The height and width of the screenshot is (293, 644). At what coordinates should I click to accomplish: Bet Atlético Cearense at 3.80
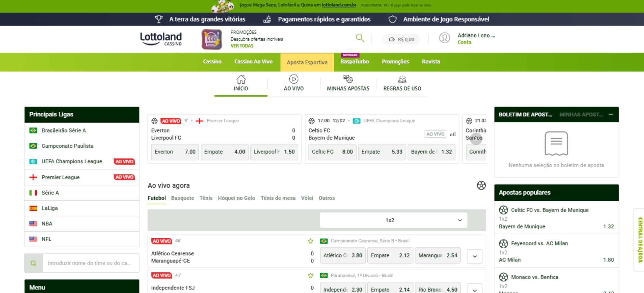[x=343, y=255]
